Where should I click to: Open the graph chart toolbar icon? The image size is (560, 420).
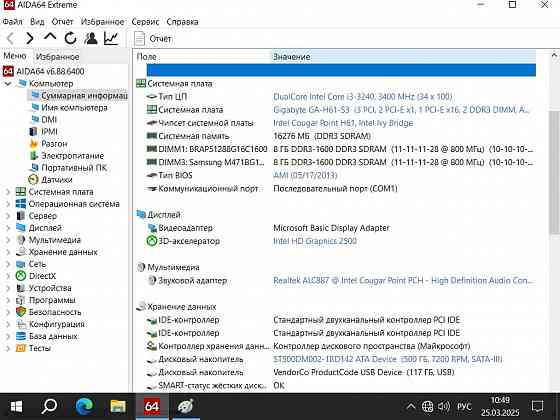click(x=111, y=38)
